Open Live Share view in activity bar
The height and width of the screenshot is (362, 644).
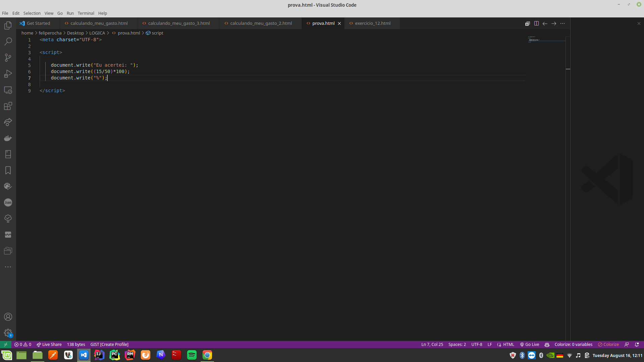point(8,122)
